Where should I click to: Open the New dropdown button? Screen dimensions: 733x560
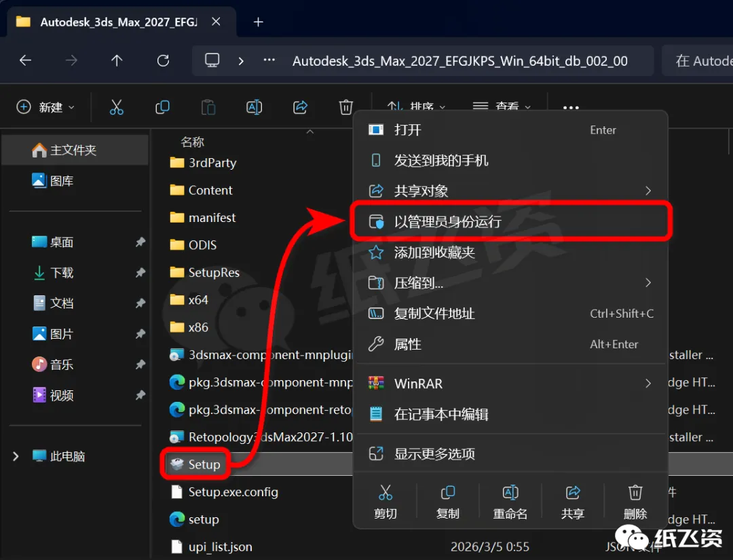45,107
